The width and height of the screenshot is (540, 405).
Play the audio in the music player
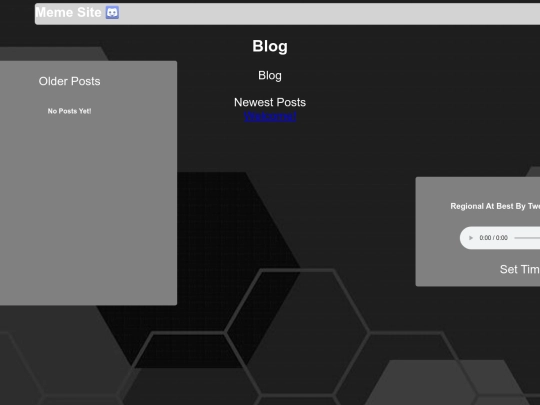click(x=471, y=238)
